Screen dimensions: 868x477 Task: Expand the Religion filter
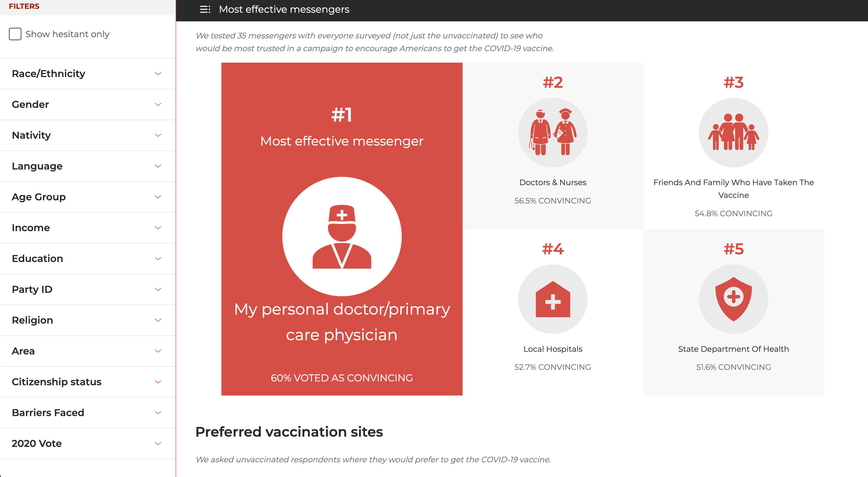pyautogui.click(x=88, y=320)
